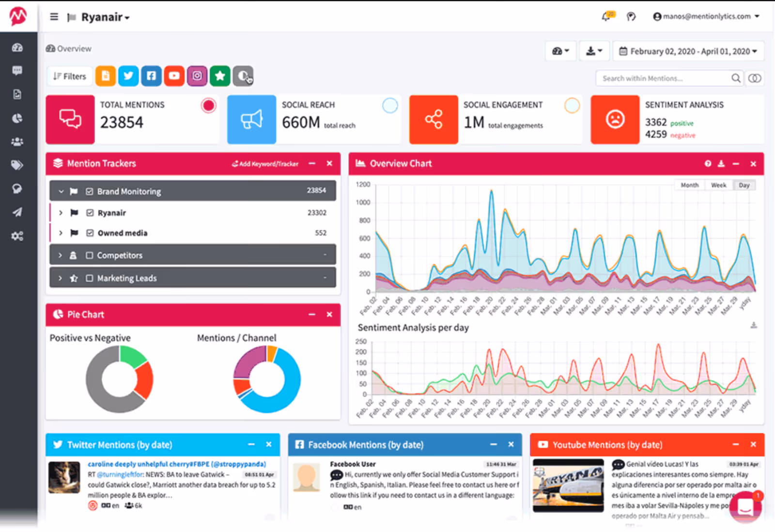Download the Overview Chart
This screenshot has width=775, height=532.
(721, 164)
